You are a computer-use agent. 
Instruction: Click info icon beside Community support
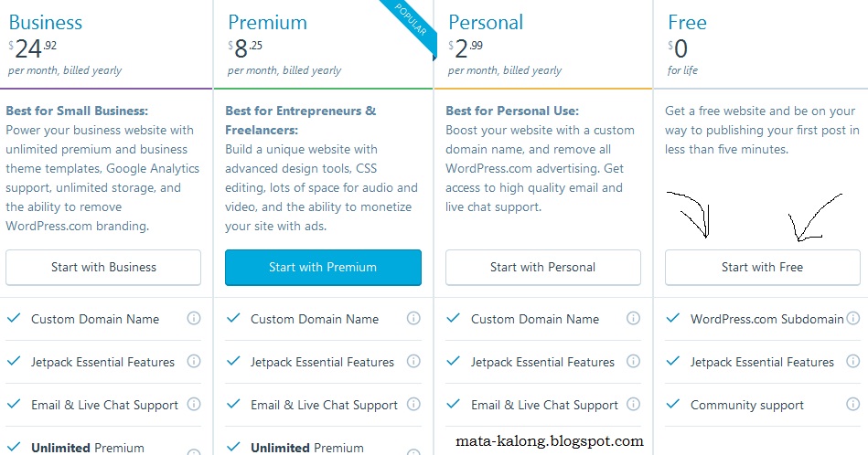tap(853, 404)
